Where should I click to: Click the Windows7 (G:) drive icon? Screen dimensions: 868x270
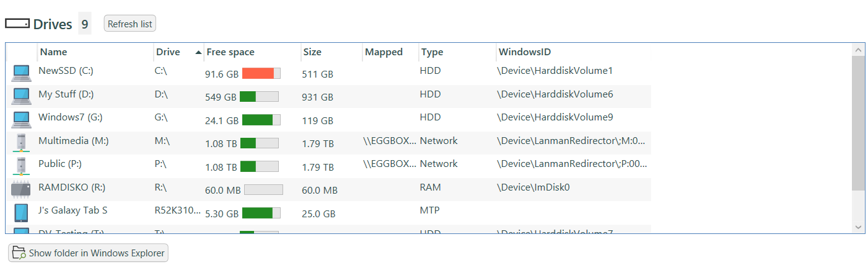pyautogui.click(x=21, y=119)
